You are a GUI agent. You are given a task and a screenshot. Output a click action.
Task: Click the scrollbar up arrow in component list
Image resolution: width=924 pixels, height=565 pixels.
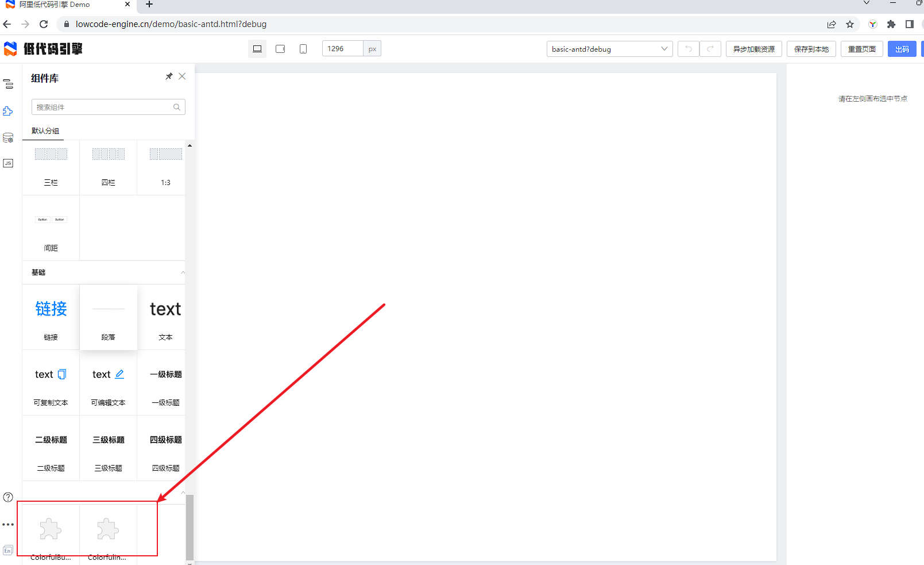tap(190, 145)
